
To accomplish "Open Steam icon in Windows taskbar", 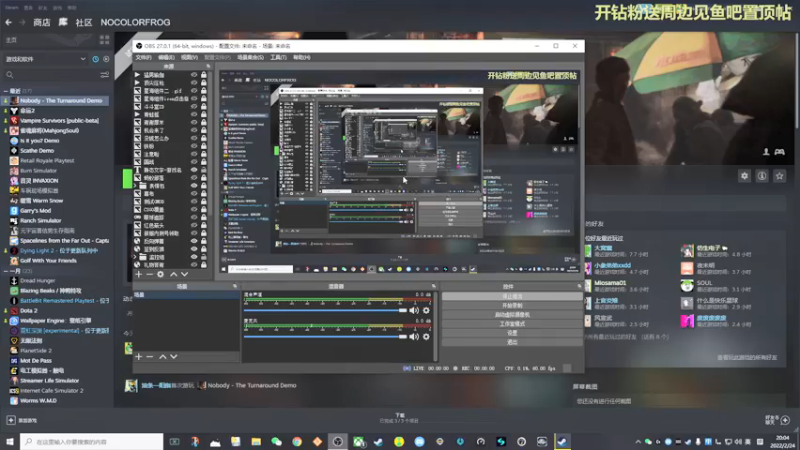I will [562, 441].
